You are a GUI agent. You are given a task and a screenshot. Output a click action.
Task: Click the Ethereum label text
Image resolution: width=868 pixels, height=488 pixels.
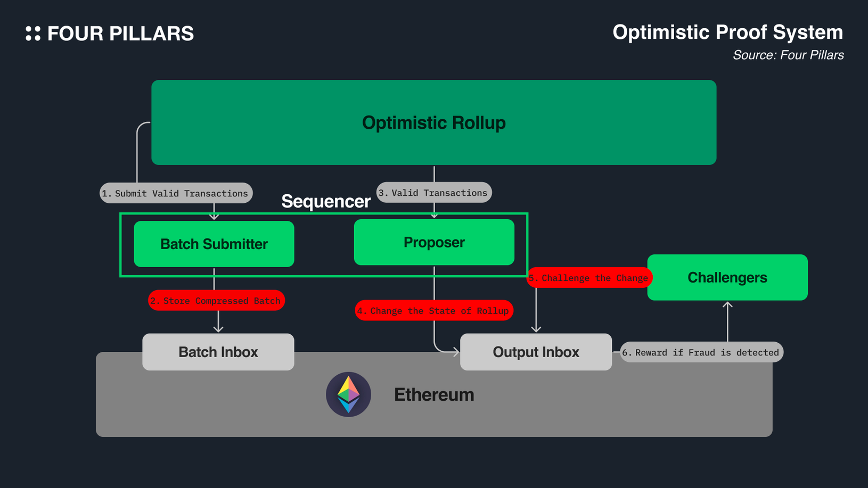[x=434, y=395]
